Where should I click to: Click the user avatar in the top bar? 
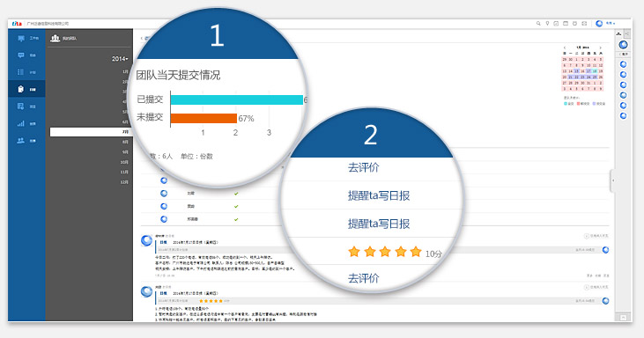click(599, 24)
